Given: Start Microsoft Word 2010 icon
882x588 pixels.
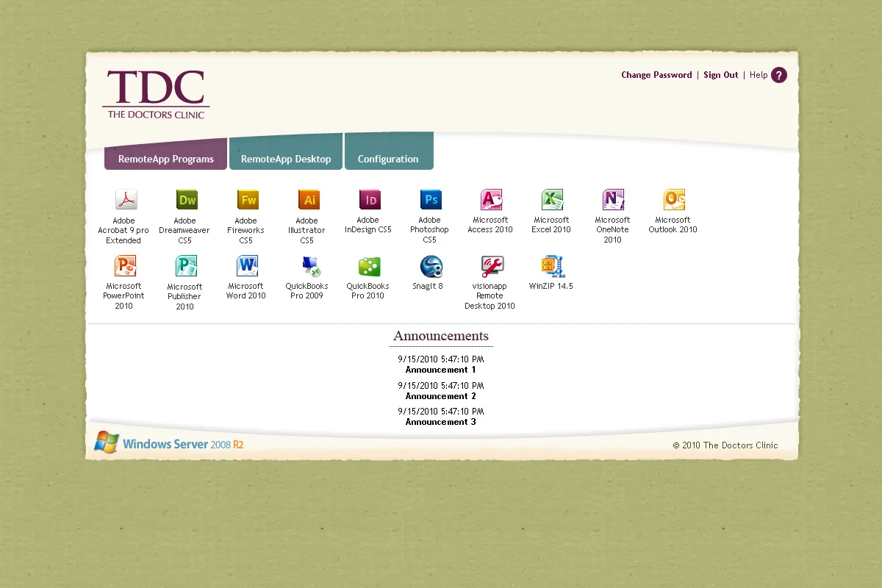Looking at the screenshot, I should 248,266.
